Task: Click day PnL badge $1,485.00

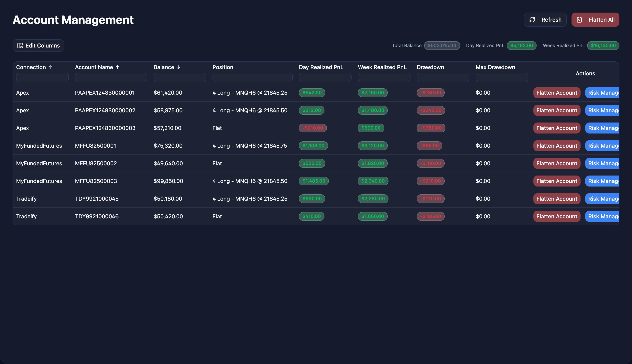Action: 314,181
